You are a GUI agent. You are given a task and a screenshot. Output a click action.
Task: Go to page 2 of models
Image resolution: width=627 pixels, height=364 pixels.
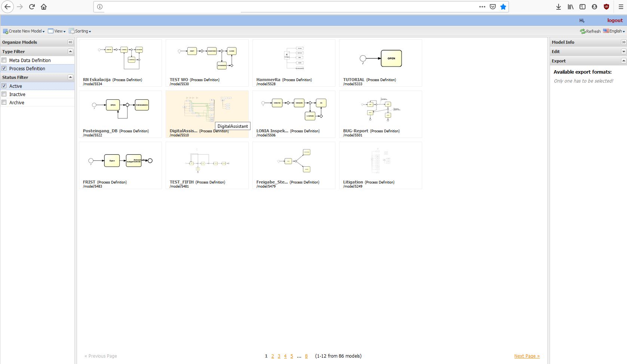click(273, 356)
